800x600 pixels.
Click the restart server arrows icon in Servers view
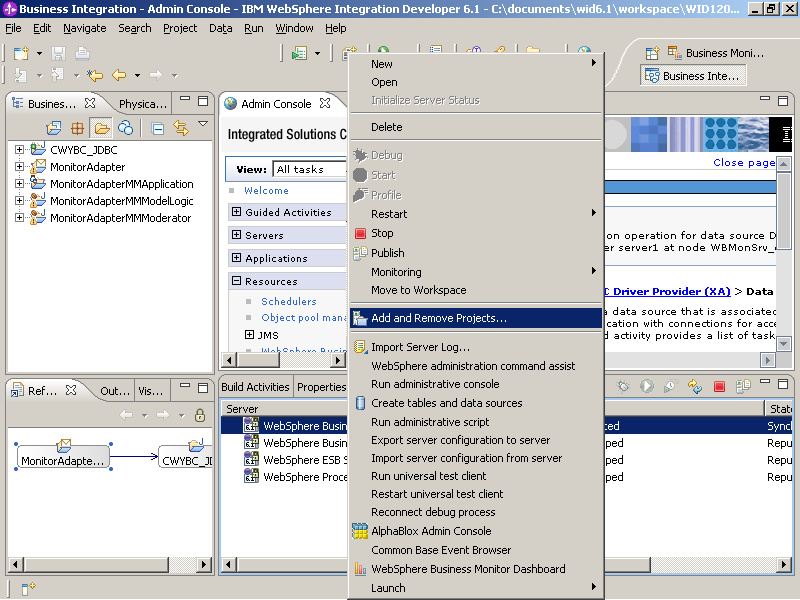[694, 386]
